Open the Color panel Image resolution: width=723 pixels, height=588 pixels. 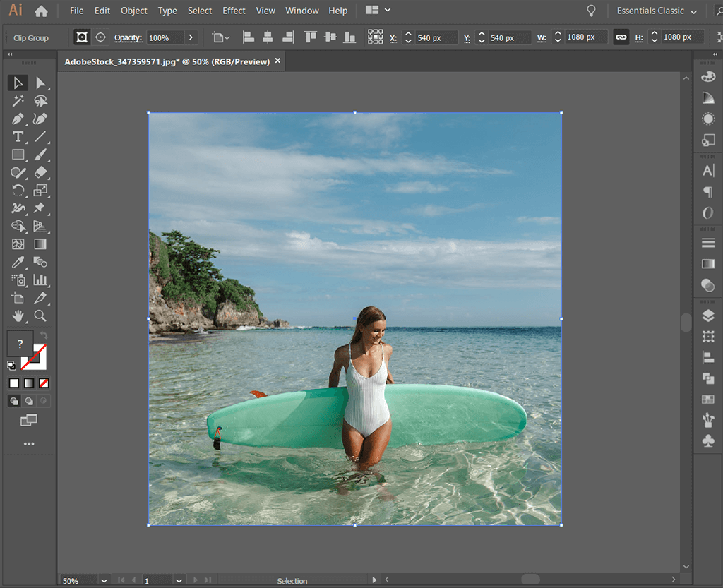(x=709, y=76)
